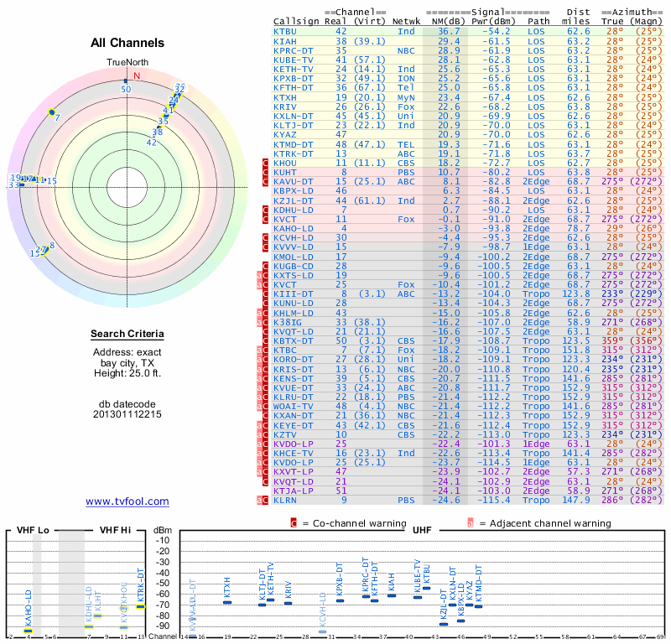671x644 pixels.
Task: Select the KTXH bar in UHF spectrum chart
Action: point(226,602)
